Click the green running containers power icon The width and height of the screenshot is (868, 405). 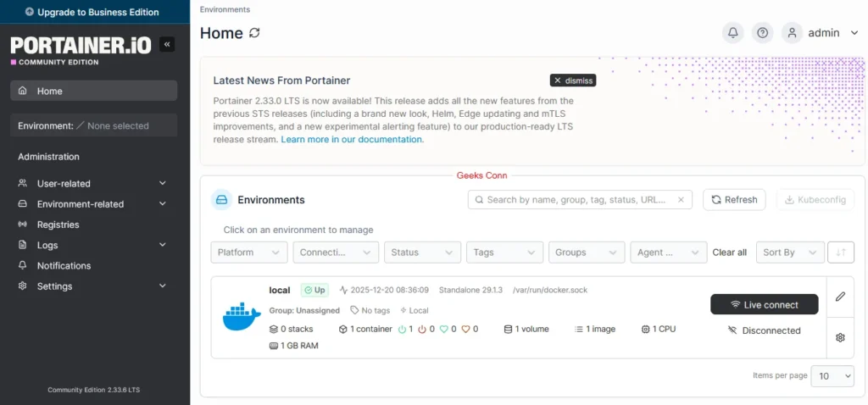click(x=403, y=330)
